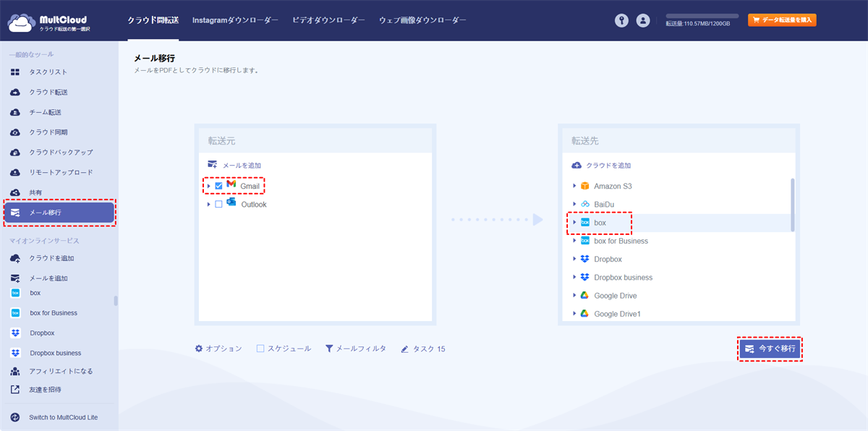Expand the Amazon S3 tree arrow
This screenshot has width=868, height=431.
[x=574, y=186]
